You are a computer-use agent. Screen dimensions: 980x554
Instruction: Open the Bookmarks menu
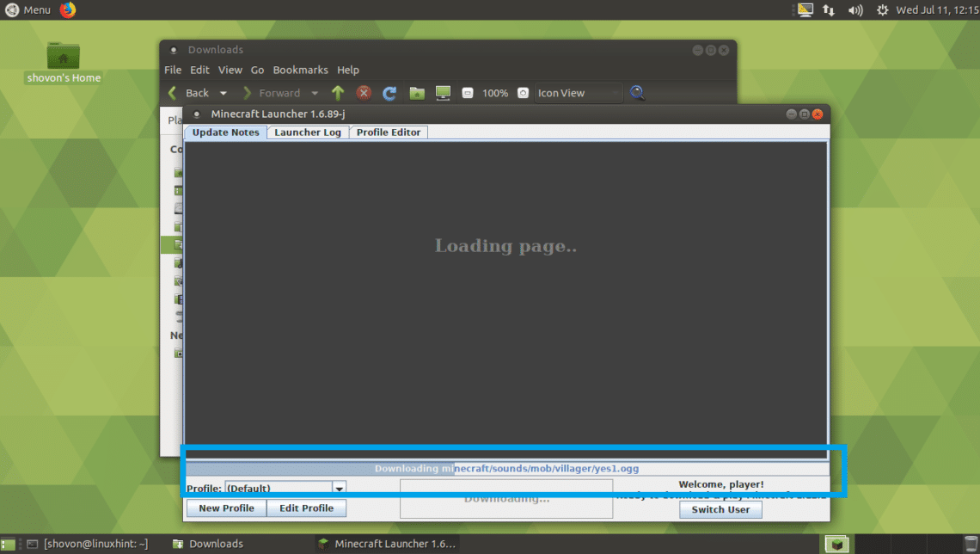pos(301,70)
